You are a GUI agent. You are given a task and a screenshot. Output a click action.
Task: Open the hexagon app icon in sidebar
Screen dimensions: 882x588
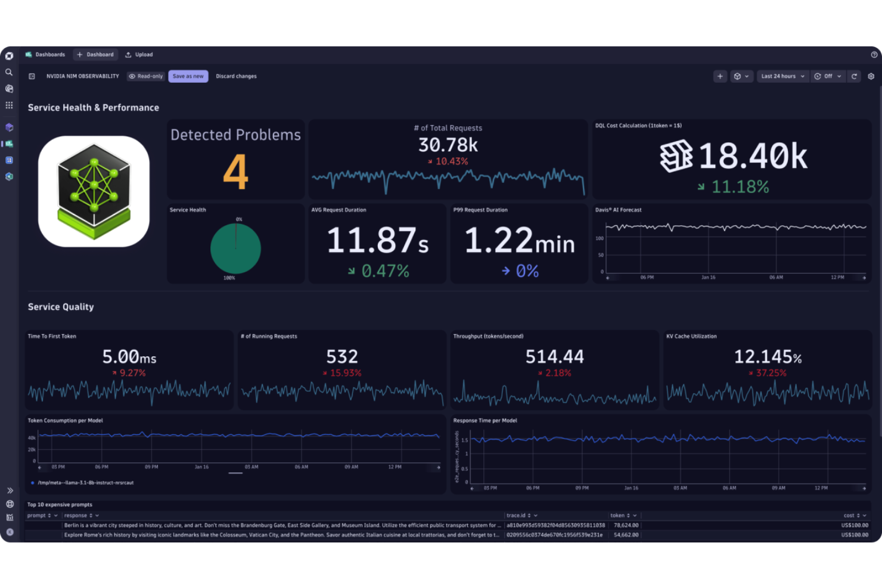click(9, 176)
